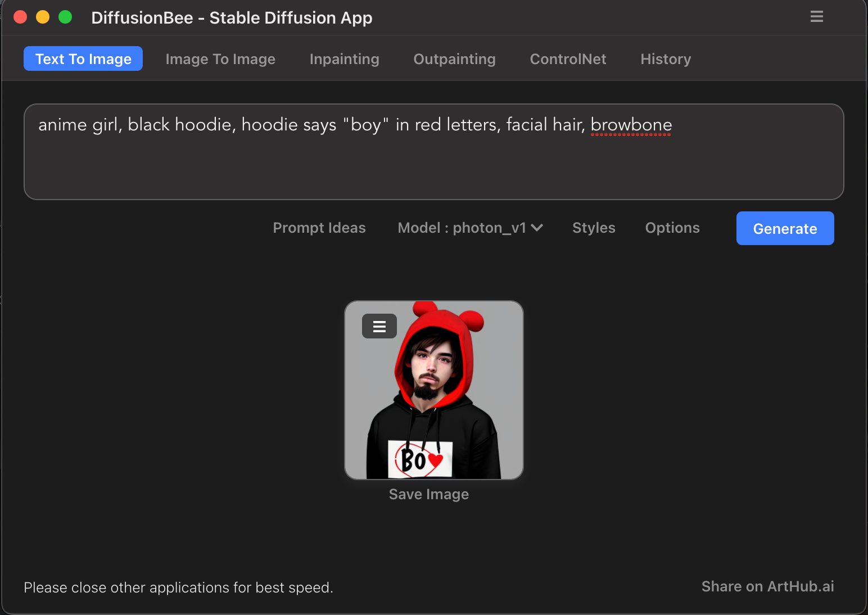
Task: Minimize the window using the yellow button
Action: pos(43,17)
